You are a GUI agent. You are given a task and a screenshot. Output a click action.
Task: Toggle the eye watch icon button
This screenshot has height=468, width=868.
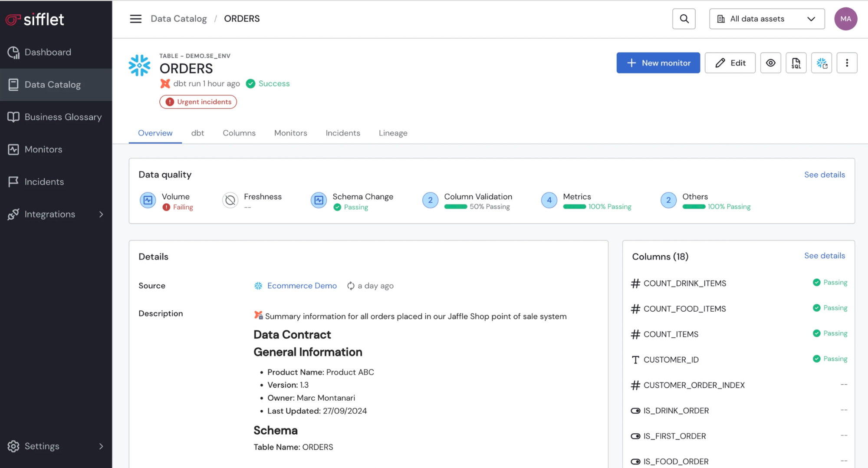point(770,63)
